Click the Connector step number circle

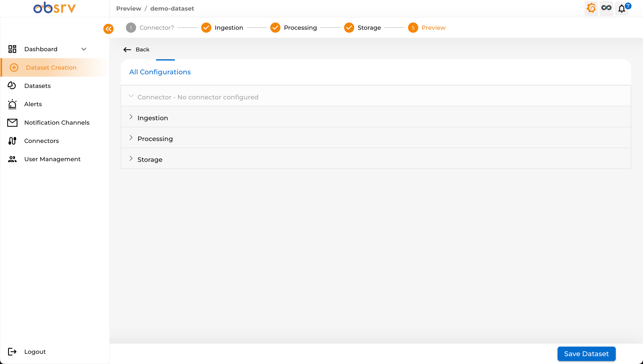(x=131, y=28)
